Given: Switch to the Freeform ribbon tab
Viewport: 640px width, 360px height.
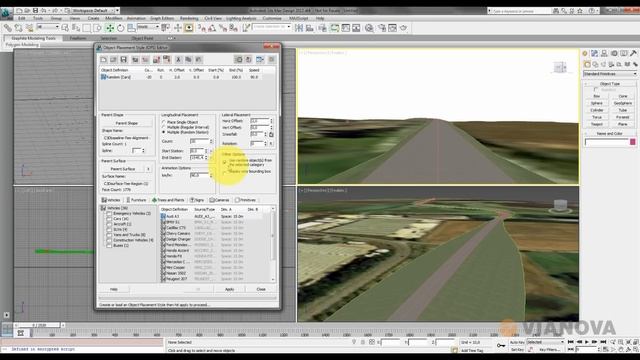Looking at the screenshot, I should pos(78,38).
